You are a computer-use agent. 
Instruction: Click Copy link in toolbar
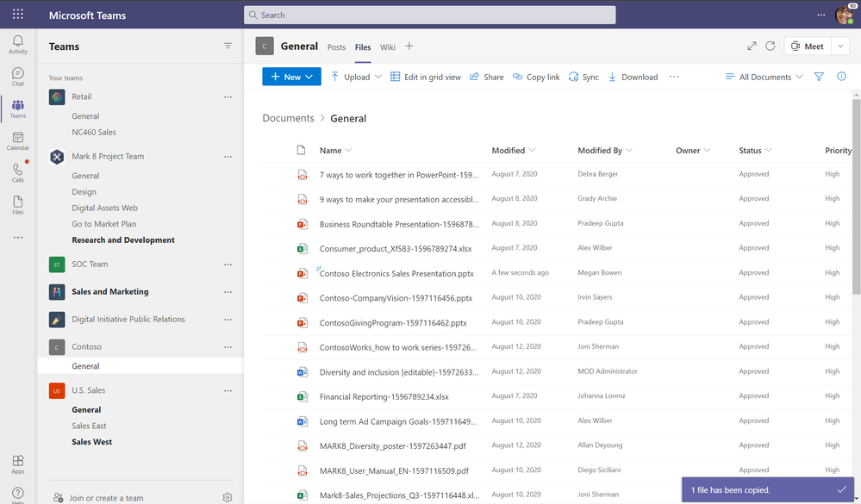click(x=536, y=77)
